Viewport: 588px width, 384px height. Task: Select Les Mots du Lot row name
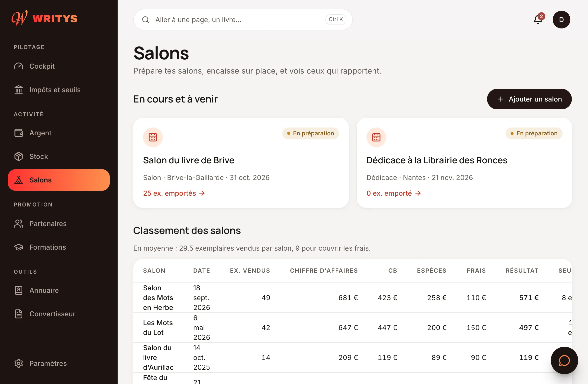coord(158,328)
